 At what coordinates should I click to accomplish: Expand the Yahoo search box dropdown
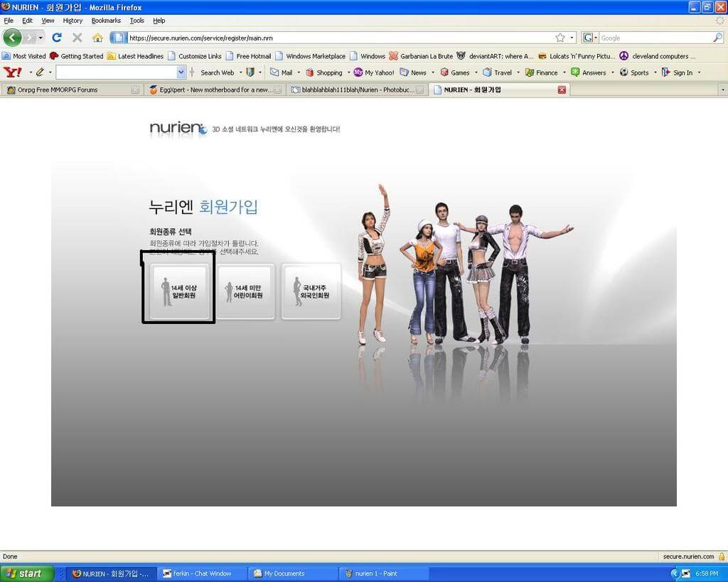pos(181,72)
